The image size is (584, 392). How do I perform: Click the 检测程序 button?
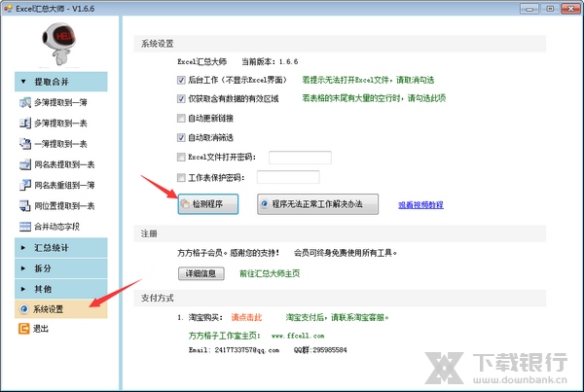pyautogui.click(x=208, y=204)
